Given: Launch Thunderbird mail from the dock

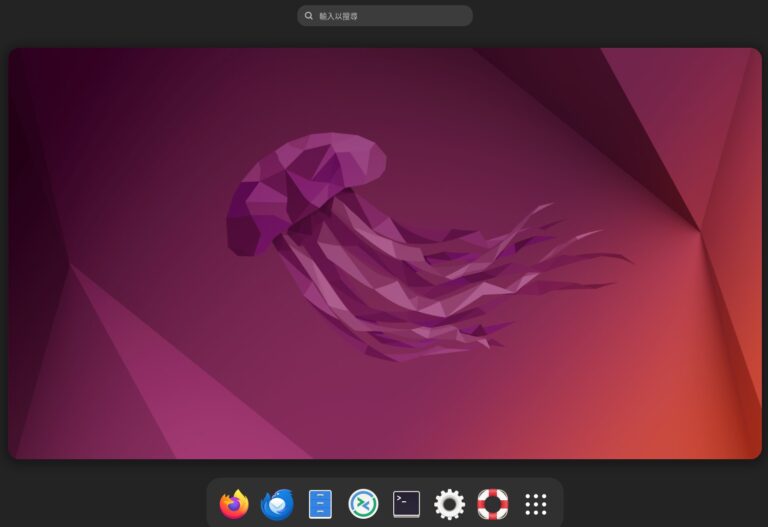Looking at the screenshot, I should (x=277, y=504).
